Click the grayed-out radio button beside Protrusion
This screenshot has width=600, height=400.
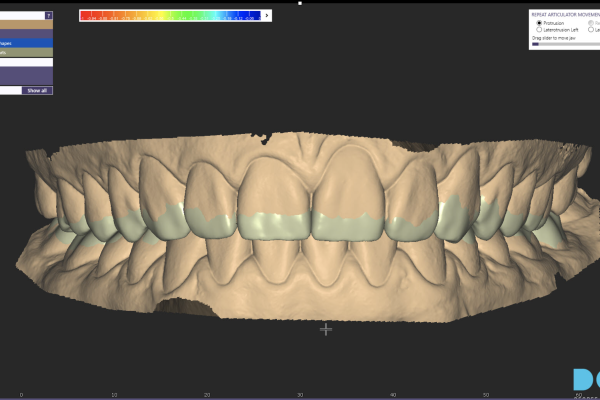[591, 23]
